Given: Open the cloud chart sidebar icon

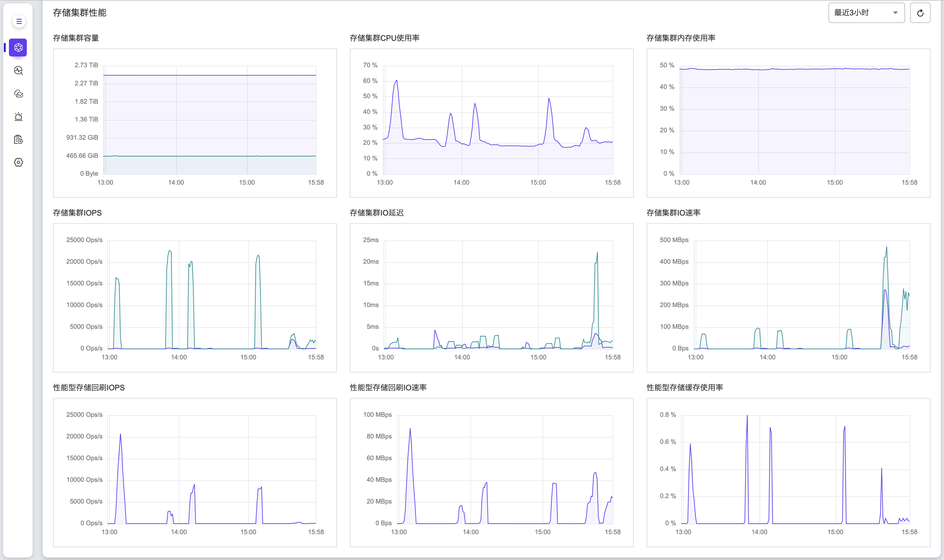Looking at the screenshot, I should pyautogui.click(x=19, y=93).
